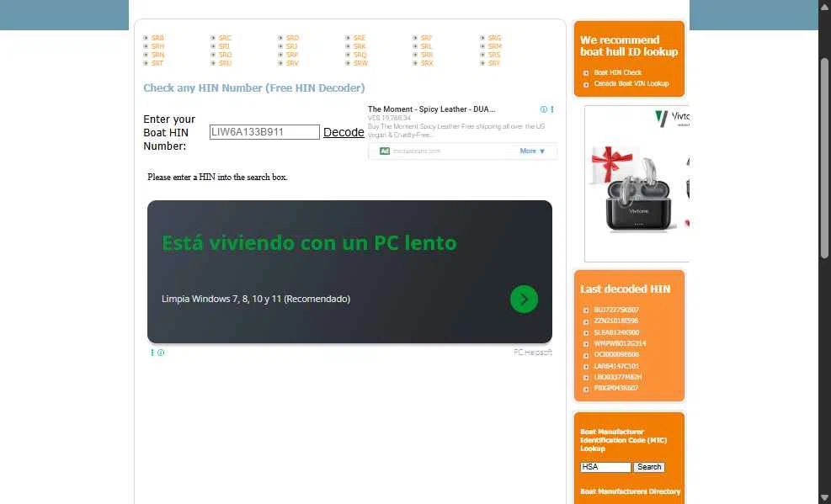Open the last decoded HIN SLEAB124K900
This screenshot has height=504, width=831.
pos(616,332)
